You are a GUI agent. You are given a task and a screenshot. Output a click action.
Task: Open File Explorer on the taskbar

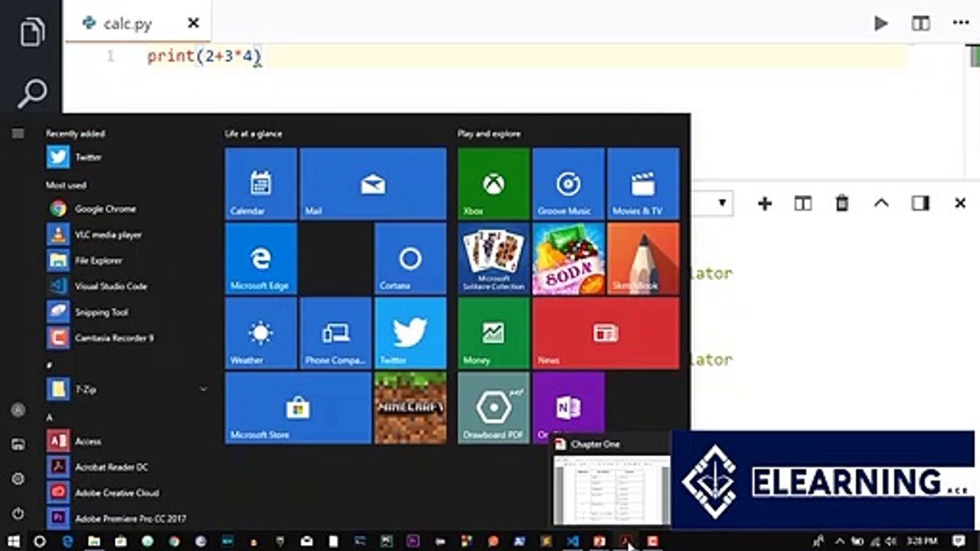click(93, 541)
